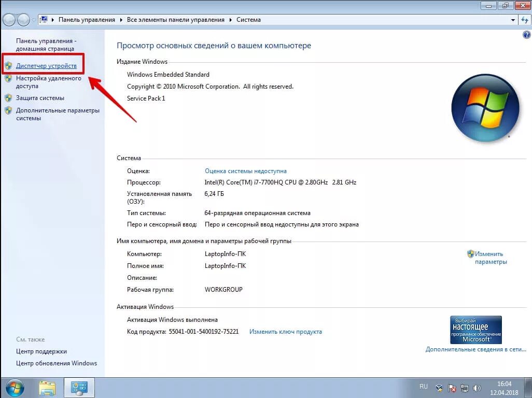This screenshot has width=532, height=398.
Task: Open Оценка системы недоступна link
Action: [246, 171]
